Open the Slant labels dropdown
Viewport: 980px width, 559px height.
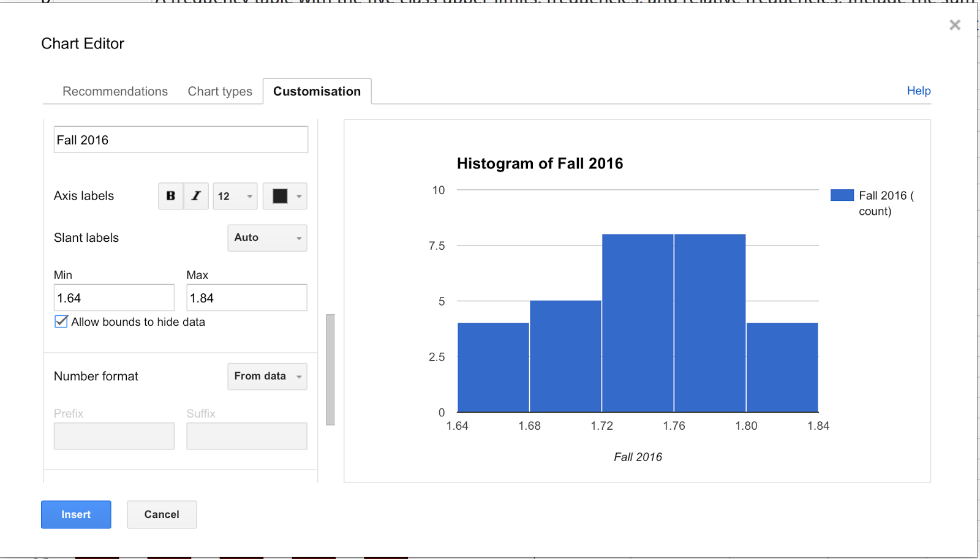[266, 238]
